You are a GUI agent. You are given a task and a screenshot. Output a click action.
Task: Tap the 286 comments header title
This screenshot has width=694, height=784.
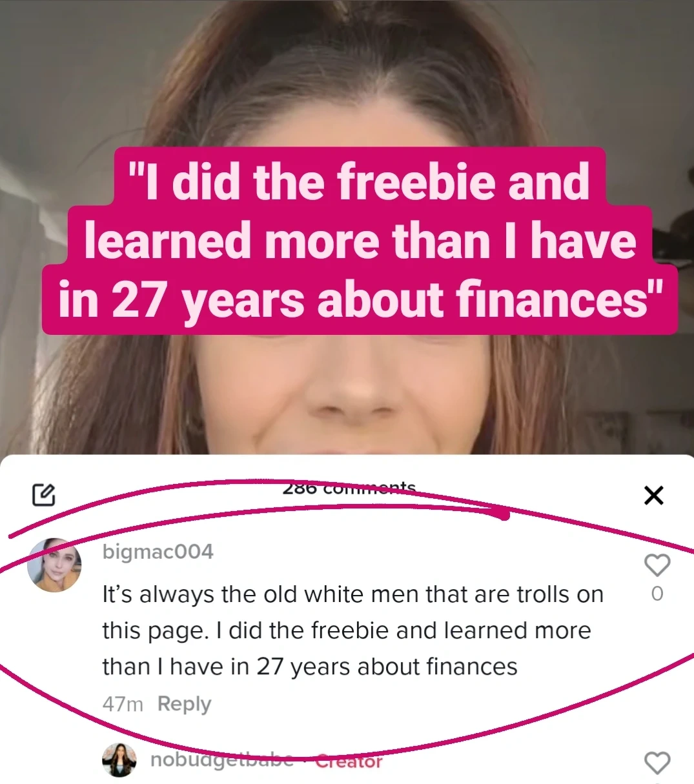coord(349,488)
